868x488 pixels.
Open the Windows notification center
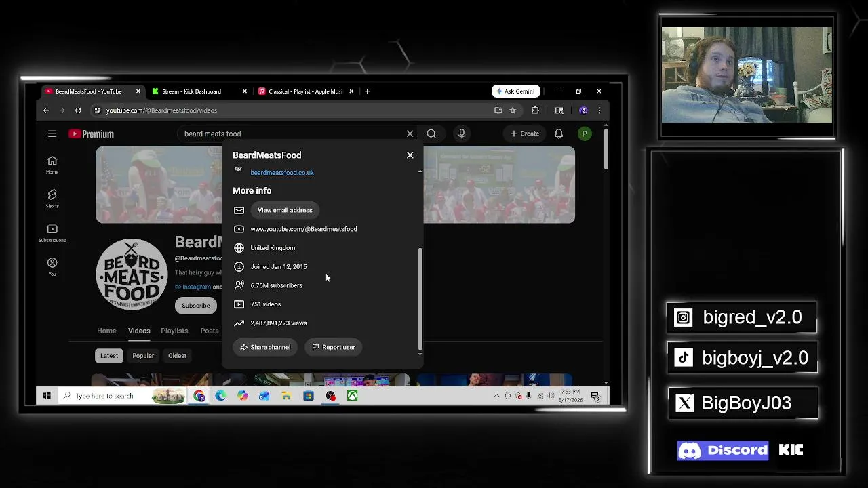(x=595, y=396)
